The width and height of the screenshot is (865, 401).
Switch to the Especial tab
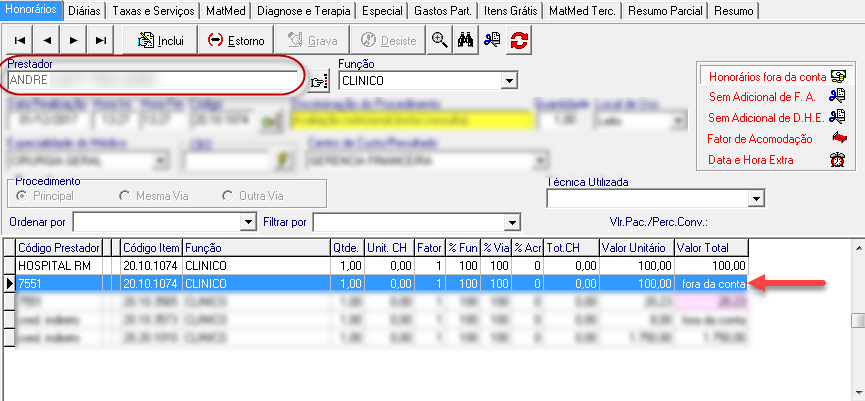click(x=382, y=10)
